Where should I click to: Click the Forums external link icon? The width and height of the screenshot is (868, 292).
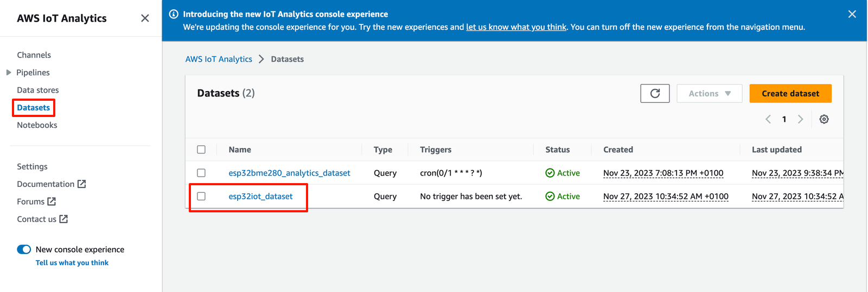pos(52,202)
